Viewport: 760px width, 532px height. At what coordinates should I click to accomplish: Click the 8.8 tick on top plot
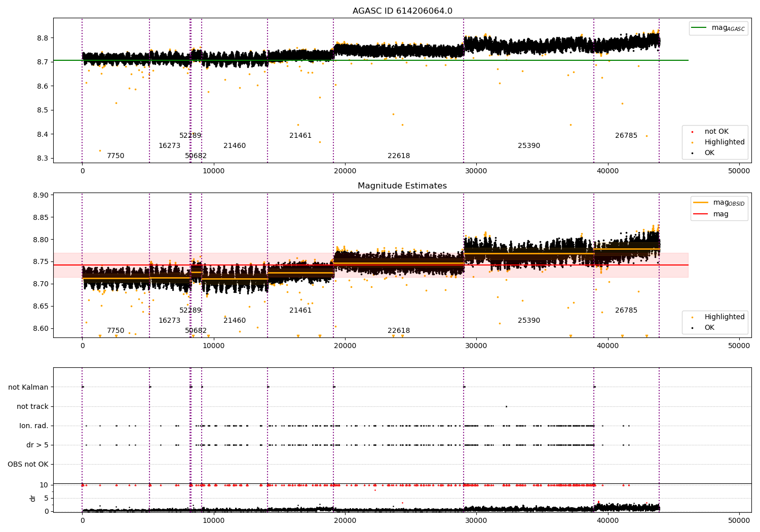click(x=42, y=38)
